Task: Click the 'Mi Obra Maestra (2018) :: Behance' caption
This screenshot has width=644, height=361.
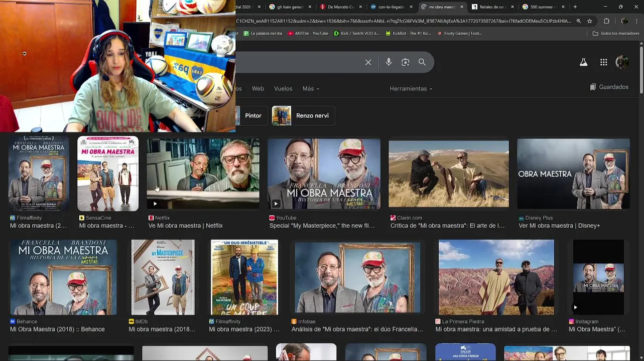Action: pos(57,329)
